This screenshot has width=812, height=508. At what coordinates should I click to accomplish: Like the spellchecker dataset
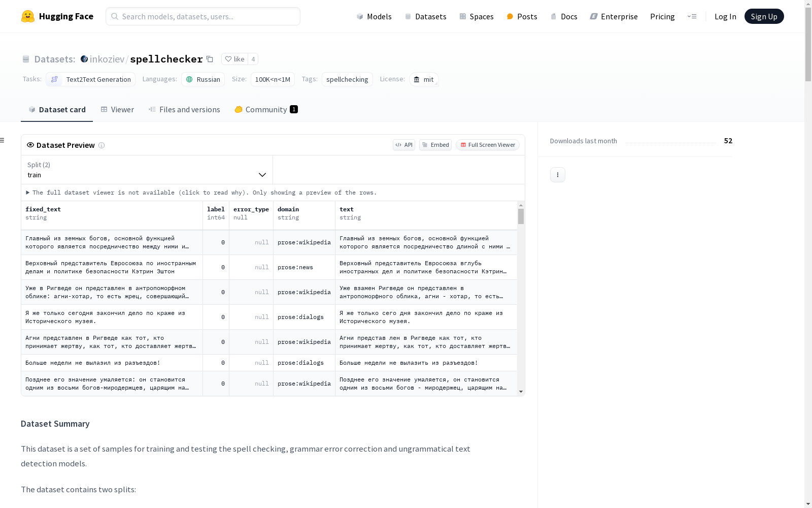tap(234, 59)
